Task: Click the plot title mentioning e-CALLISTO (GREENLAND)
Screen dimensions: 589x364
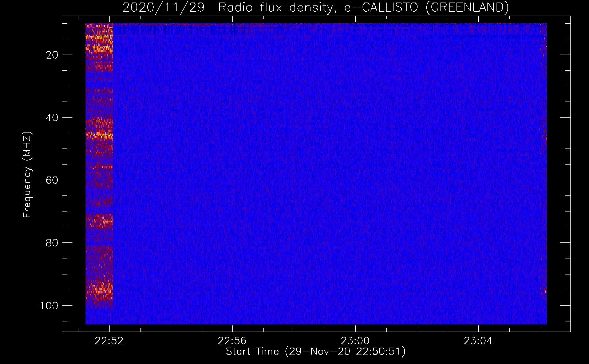Action: (x=315, y=7)
